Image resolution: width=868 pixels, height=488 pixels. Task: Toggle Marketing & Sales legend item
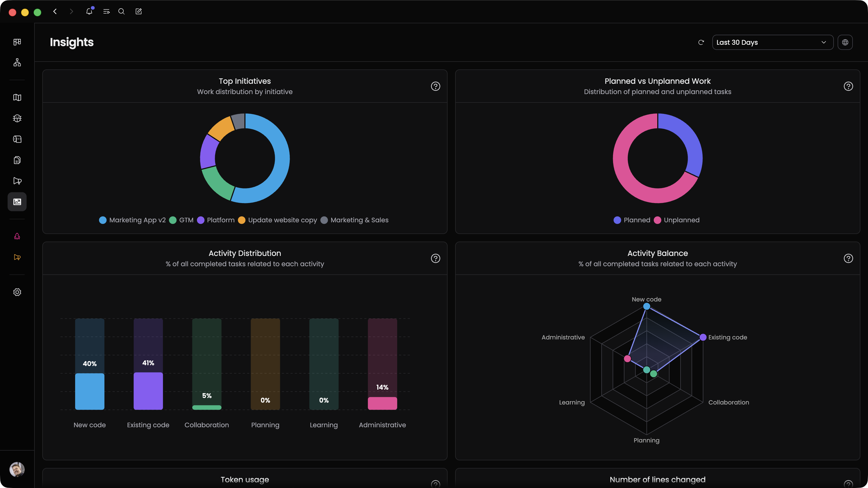[355, 220]
